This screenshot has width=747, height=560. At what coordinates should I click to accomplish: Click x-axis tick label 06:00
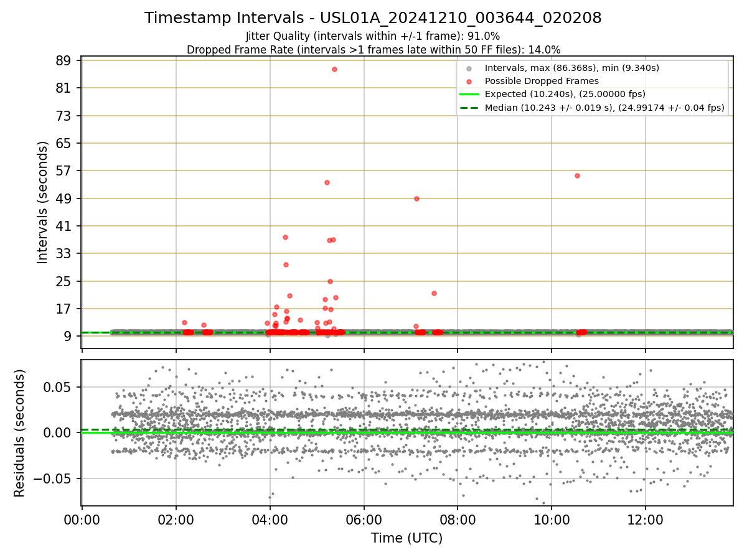click(x=364, y=520)
